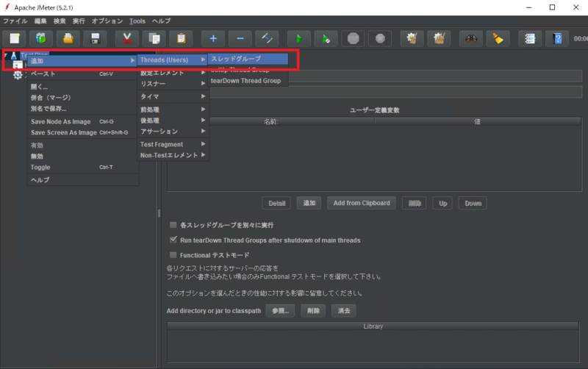Image resolution: width=588 pixels, height=369 pixels.
Task: Choose スレッドグループ from submenu
Action: [248, 59]
